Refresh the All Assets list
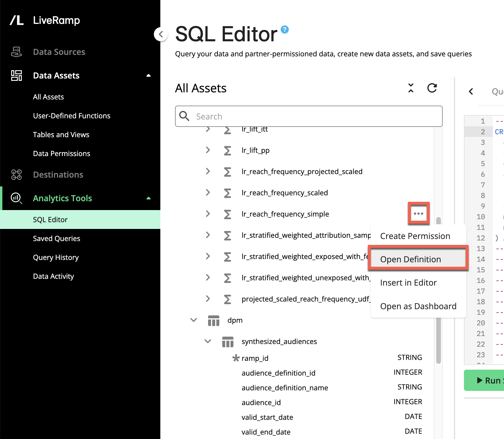This screenshot has width=504, height=439. pos(432,88)
